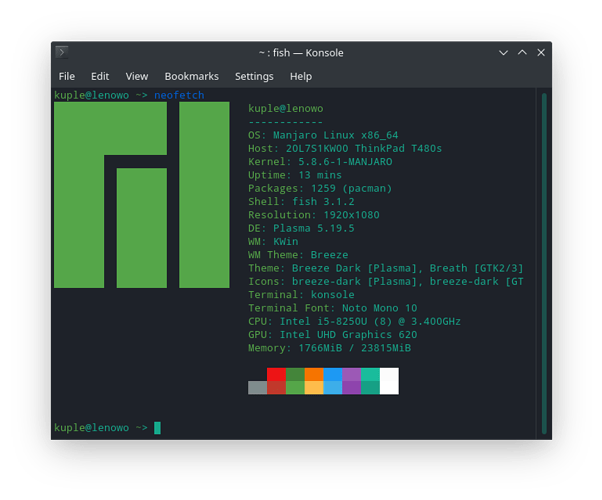Click the kuple@lenowo header above dashes

click(285, 109)
